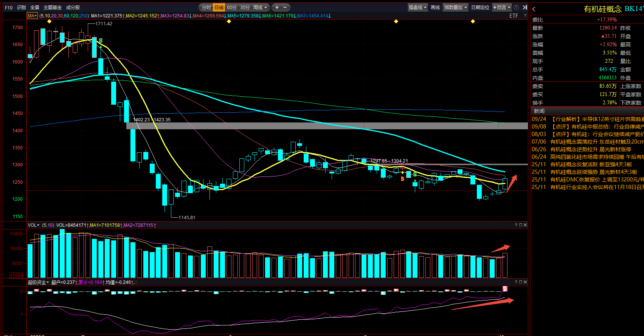Go back using left chevron in quote panel
The image size is (644, 336).
[534, 9]
